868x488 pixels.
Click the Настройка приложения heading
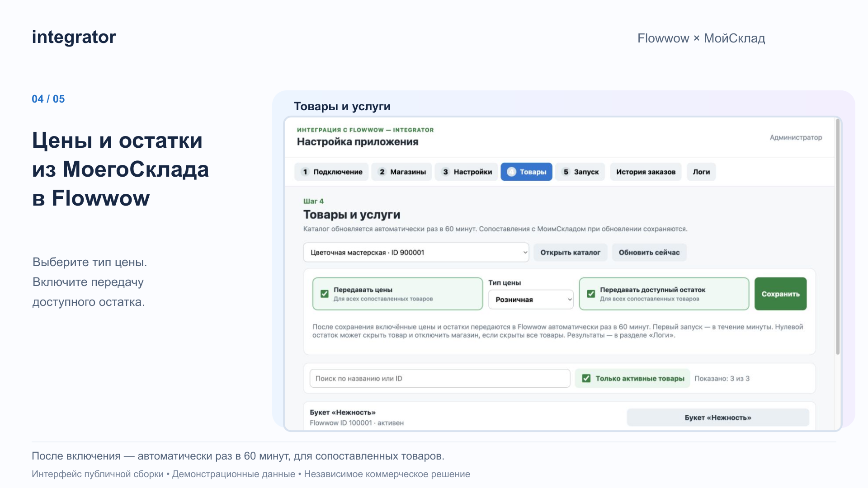coord(358,142)
